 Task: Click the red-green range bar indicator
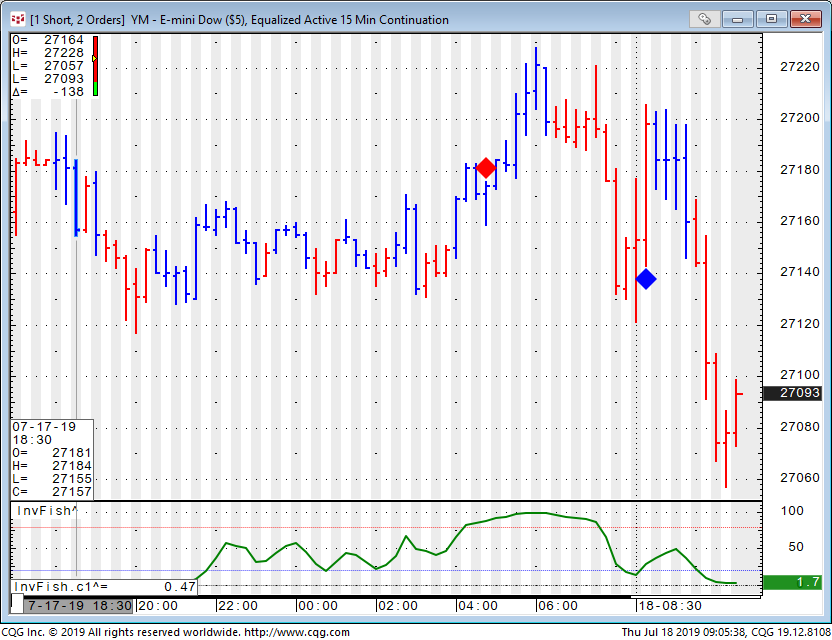point(95,66)
